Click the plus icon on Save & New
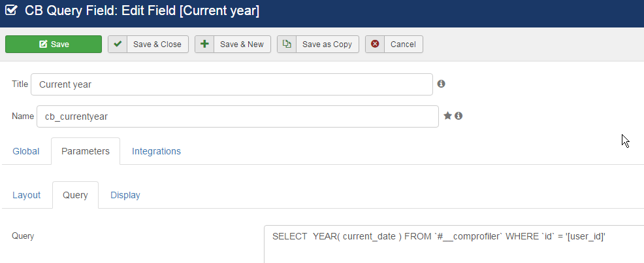This screenshot has width=644, height=263. [204, 44]
